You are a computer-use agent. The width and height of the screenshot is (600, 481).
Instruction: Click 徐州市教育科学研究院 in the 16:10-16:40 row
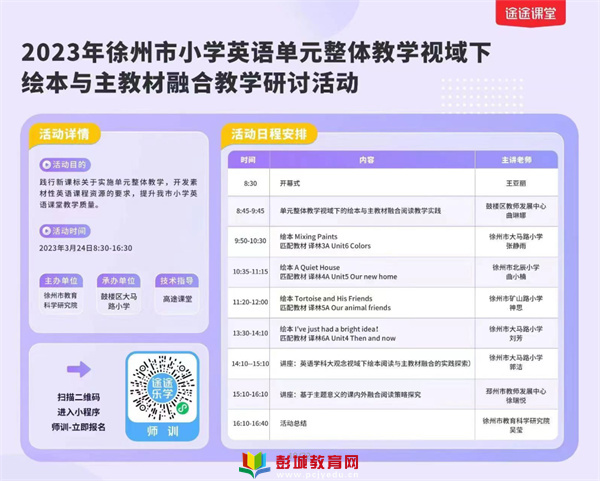click(x=516, y=421)
